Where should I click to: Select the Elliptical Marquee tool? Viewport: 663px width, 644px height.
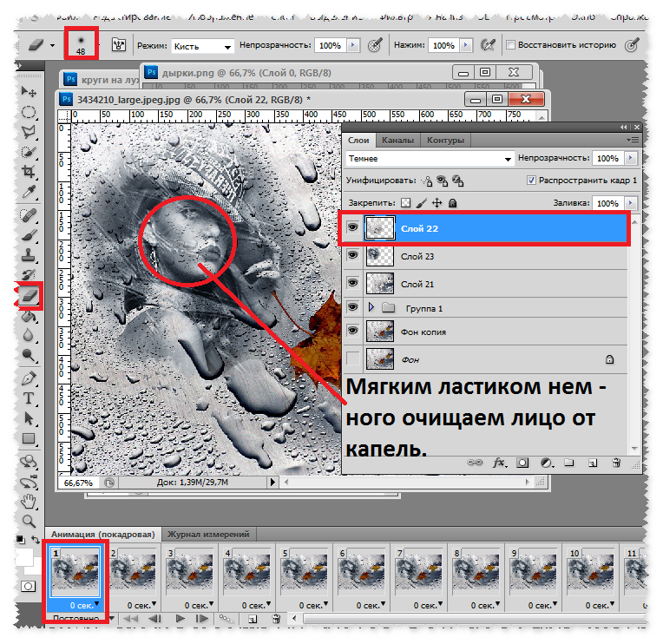coord(29,112)
